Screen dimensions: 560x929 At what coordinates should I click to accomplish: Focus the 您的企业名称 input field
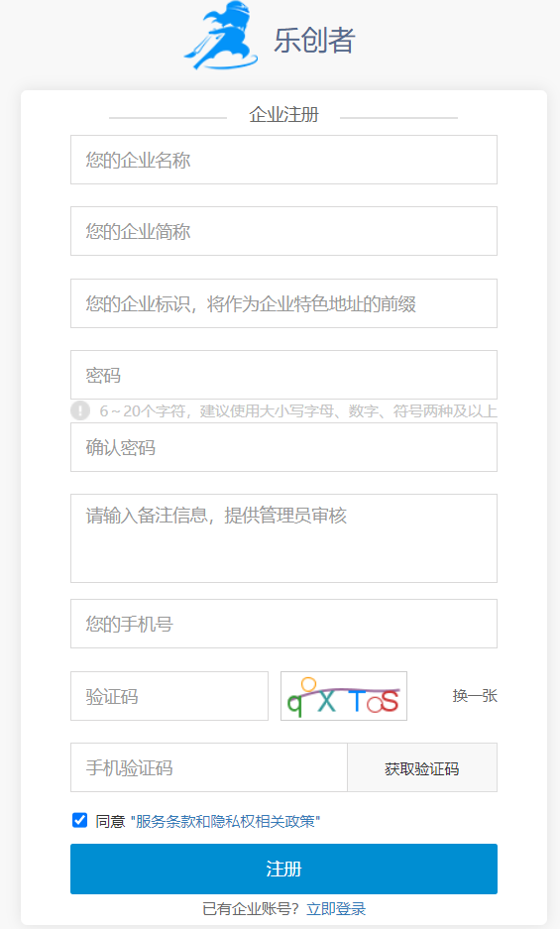(283, 160)
